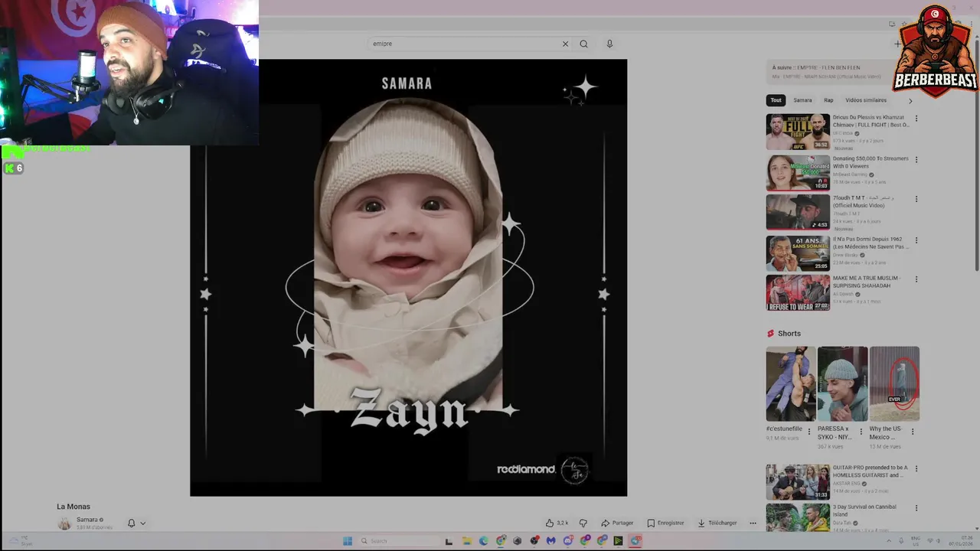Open options menu for Dricus Du Plessis video
This screenshot has width=980, height=551.
(x=916, y=119)
